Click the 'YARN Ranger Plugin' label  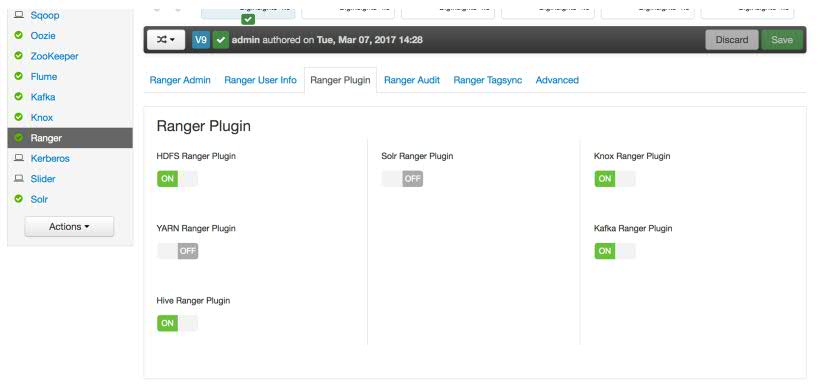pos(196,229)
